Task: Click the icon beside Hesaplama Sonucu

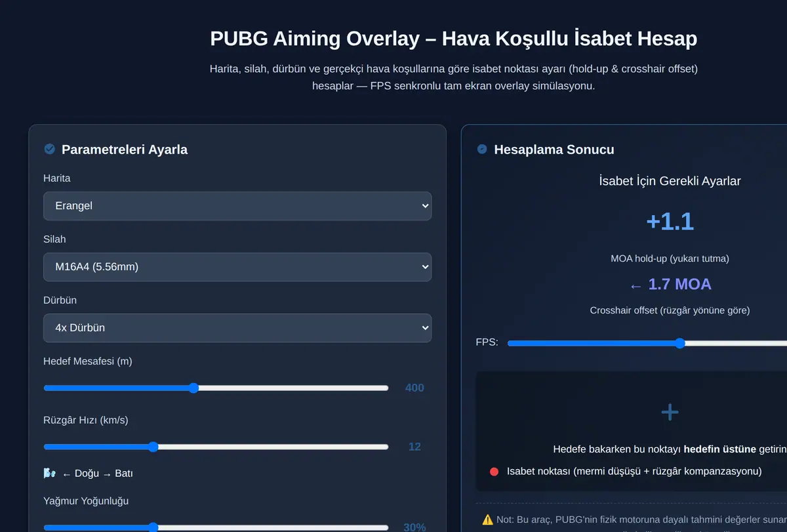Action: pyautogui.click(x=482, y=149)
